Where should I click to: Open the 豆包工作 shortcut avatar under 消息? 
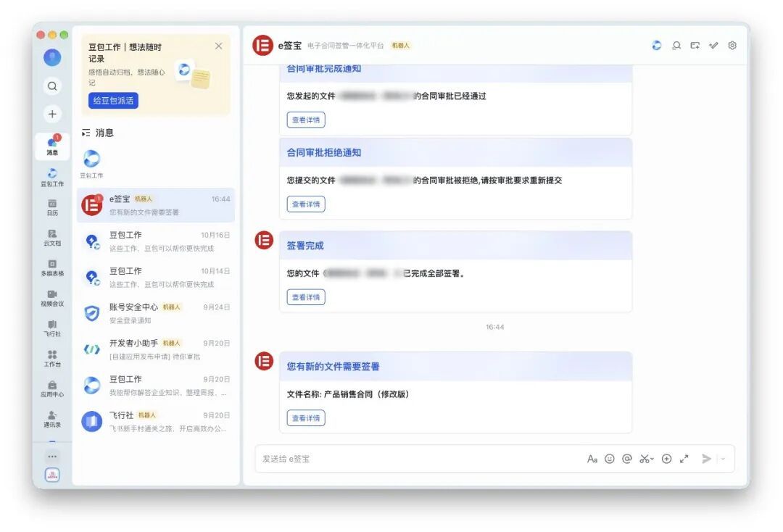91,159
